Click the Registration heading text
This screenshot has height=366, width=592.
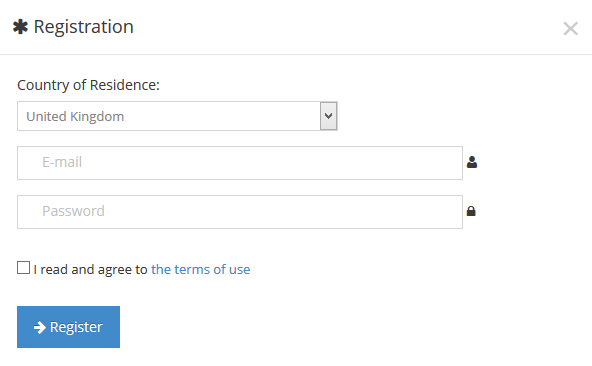point(83,27)
